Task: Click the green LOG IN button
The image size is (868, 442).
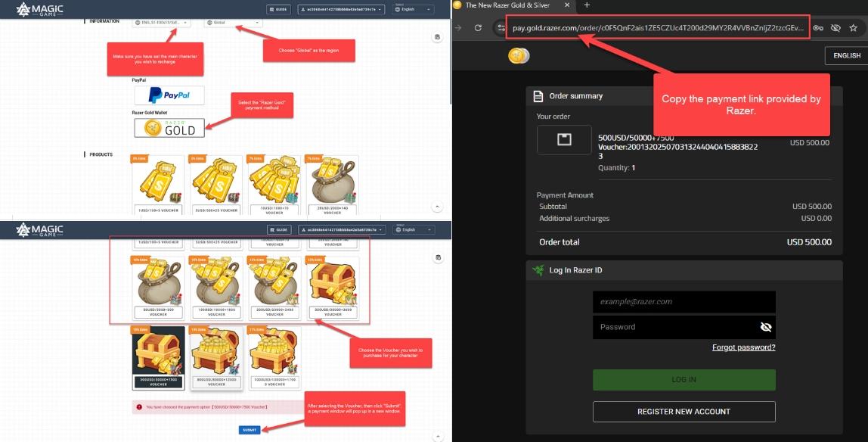Action: (684, 379)
